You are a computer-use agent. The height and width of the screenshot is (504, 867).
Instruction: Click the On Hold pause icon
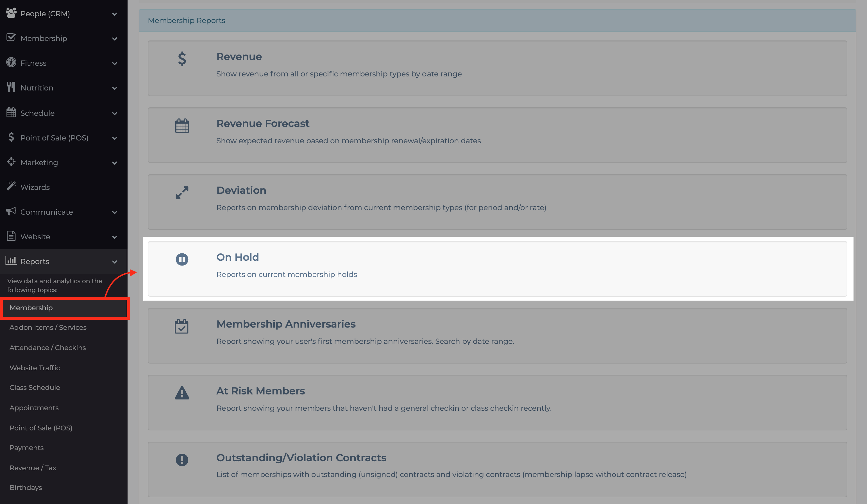click(182, 259)
